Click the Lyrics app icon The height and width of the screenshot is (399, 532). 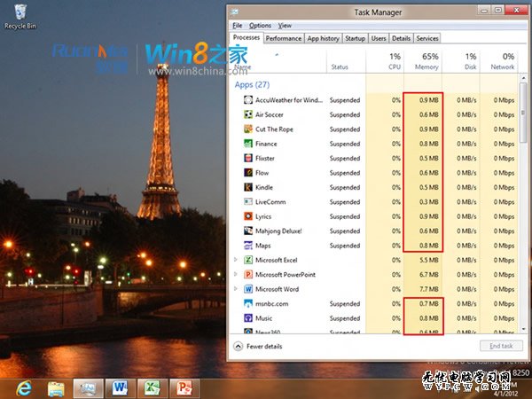248,216
